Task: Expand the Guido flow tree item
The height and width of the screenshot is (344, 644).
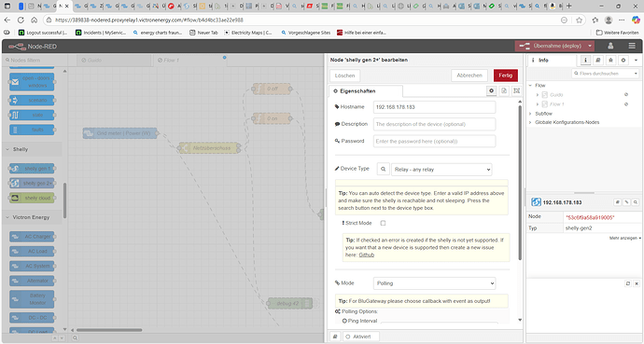Action: tap(538, 95)
